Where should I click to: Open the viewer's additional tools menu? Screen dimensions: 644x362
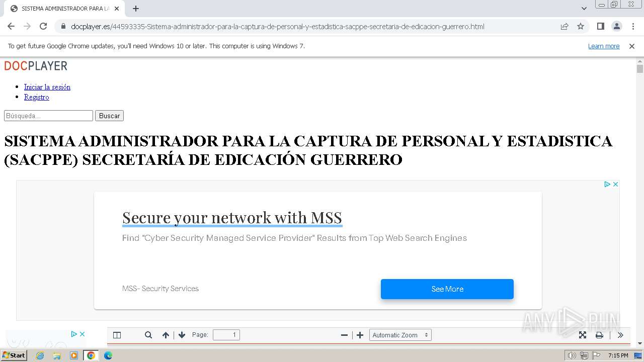620,335
